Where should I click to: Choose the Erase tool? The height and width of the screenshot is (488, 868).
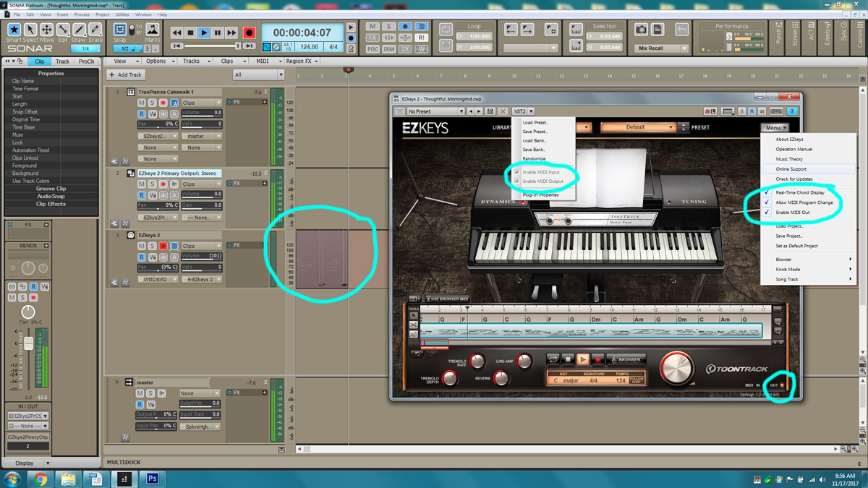click(x=95, y=32)
